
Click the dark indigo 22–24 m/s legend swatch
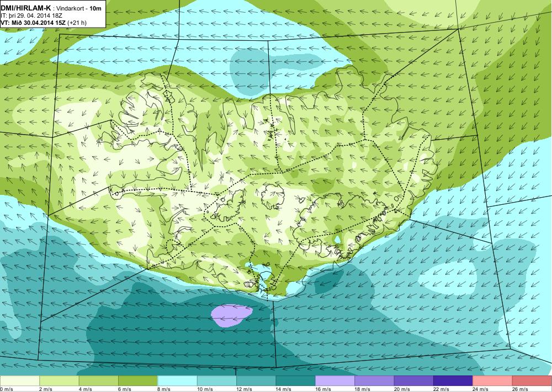(453, 381)
